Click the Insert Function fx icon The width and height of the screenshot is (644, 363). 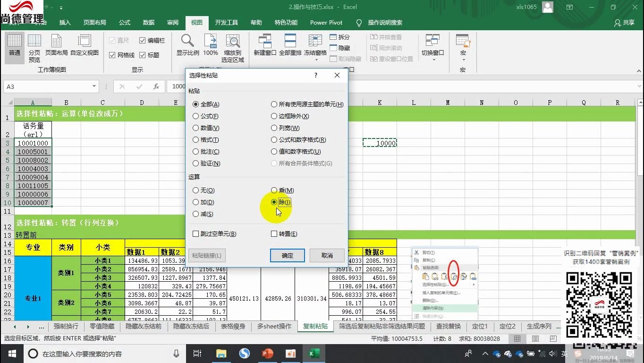(x=156, y=86)
